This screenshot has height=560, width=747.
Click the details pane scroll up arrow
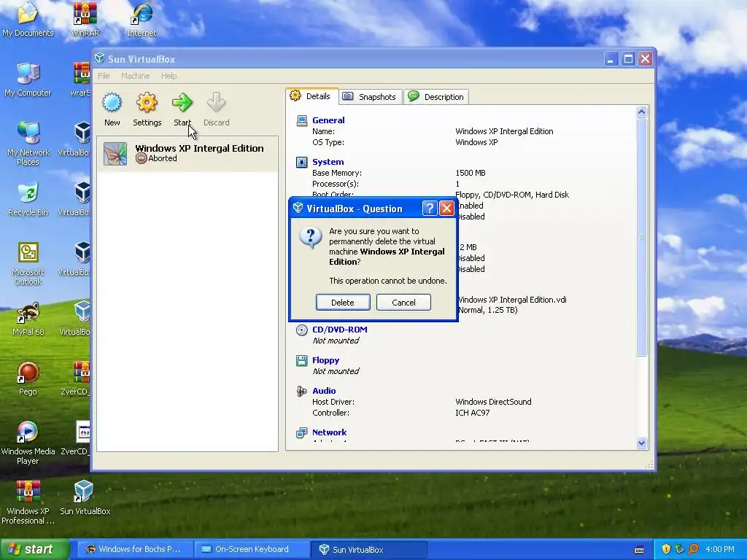[641, 112]
